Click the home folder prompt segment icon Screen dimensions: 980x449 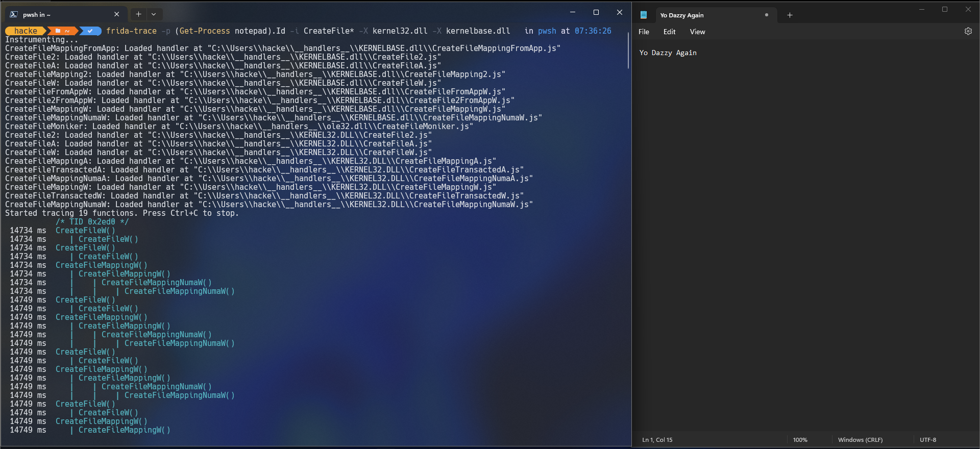tap(58, 31)
